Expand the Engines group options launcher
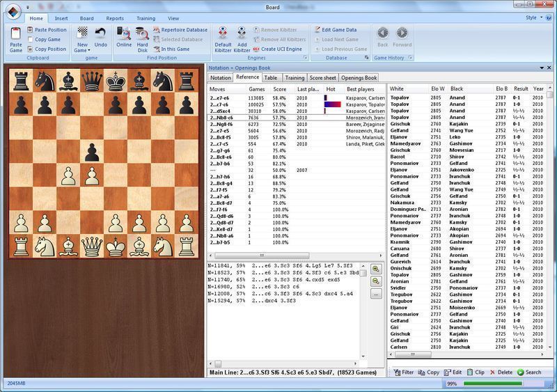The width and height of the screenshot is (557, 392). click(x=304, y=58)
